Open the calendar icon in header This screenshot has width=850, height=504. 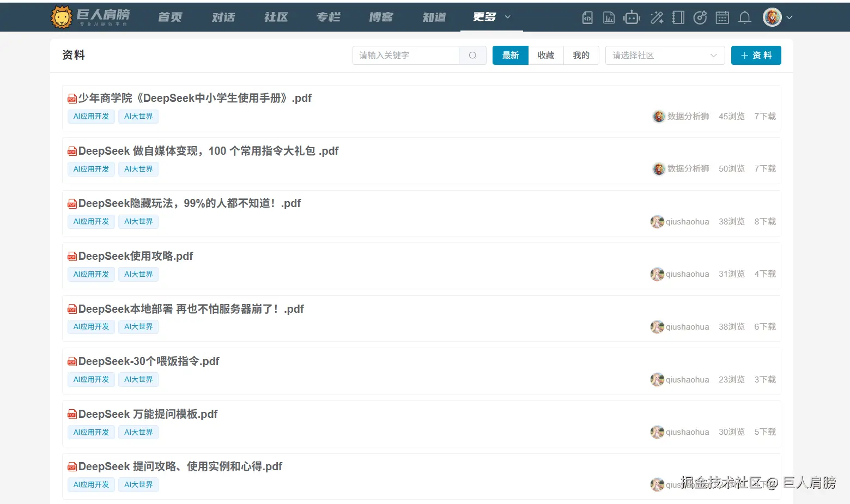[x=722, y=17]
